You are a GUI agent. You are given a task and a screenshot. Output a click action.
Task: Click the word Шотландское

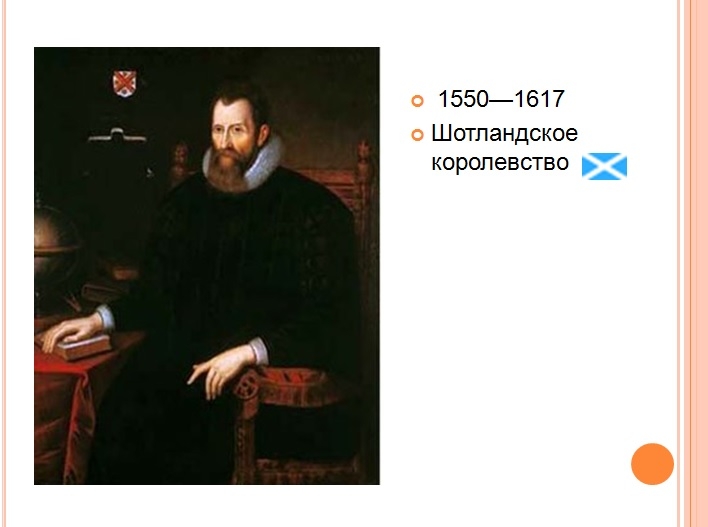pyautogui.click(x=504, y=133)
